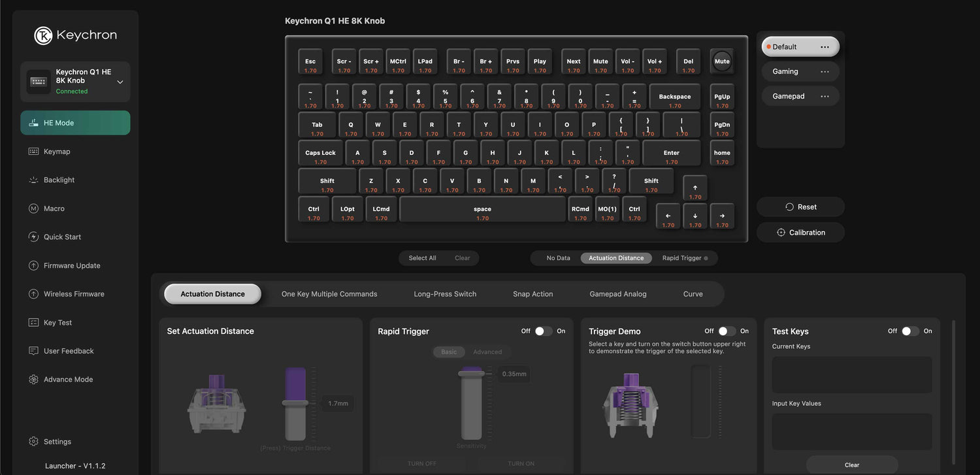Screen dimensions: 980x475
Task: Click the Backlight icon in sidebar
Action: click(x=33, y=180)
